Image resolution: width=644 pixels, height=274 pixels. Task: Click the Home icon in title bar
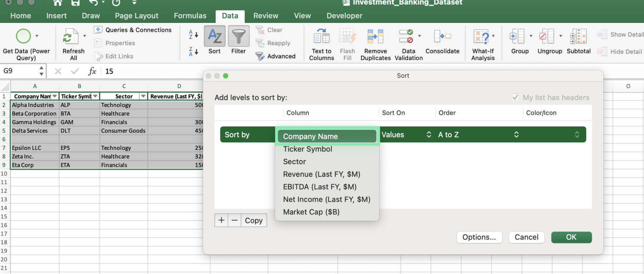(x=58, y=3)
